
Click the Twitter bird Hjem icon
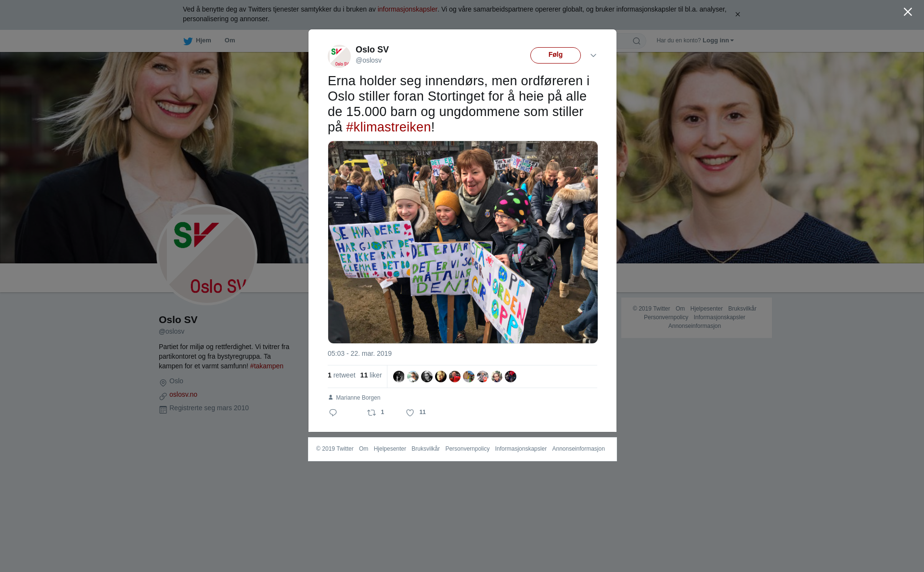pyautogui.click(x=188, y=41)
